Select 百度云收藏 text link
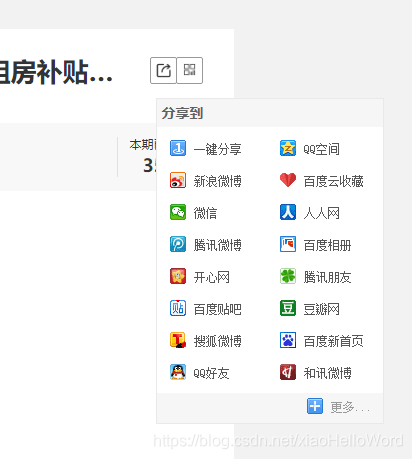 (x=333, y=181)
